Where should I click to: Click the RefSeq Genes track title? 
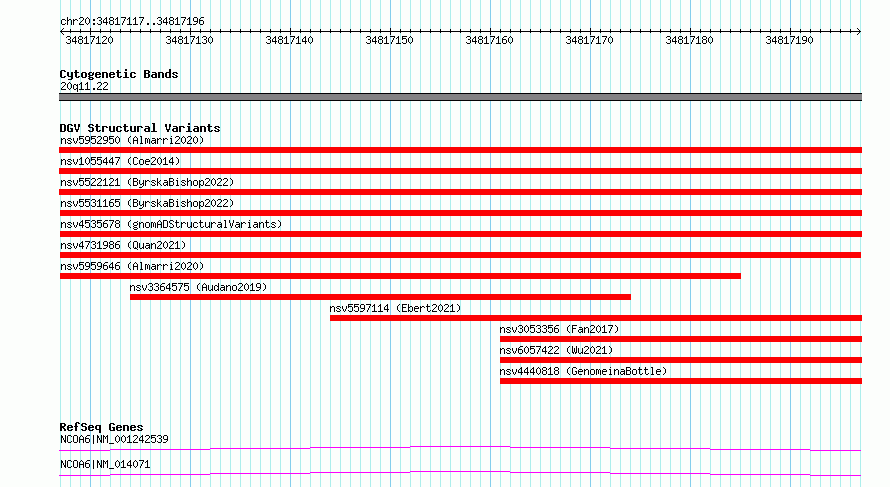coord(101,427)
